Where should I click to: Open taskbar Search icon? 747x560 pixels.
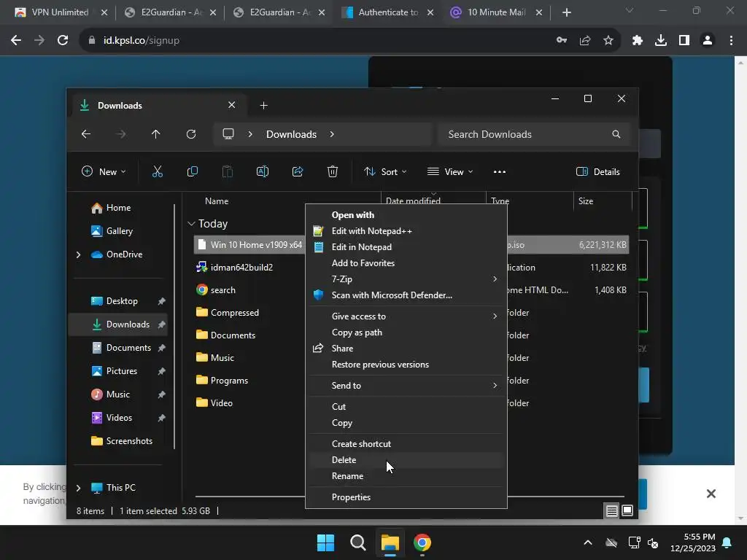click(x=357, y=542)
